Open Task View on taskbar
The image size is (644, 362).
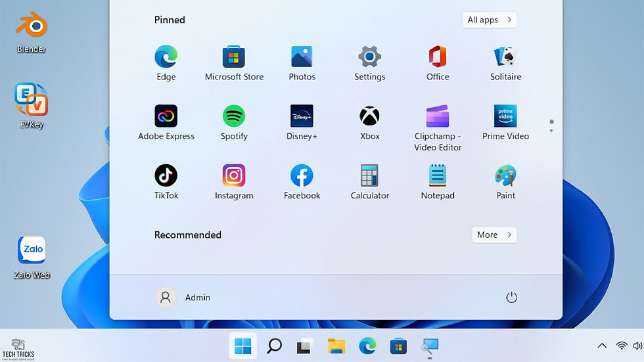305,346
